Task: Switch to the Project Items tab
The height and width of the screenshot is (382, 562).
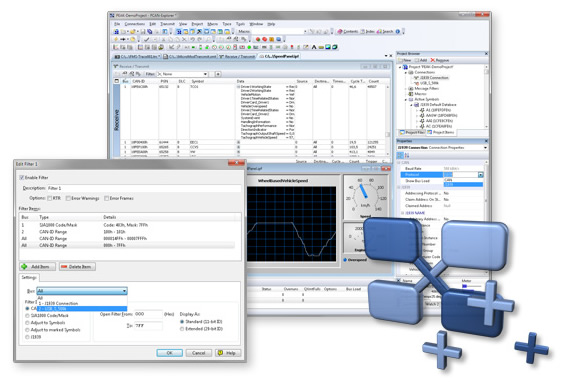Action: coord(440,132)
